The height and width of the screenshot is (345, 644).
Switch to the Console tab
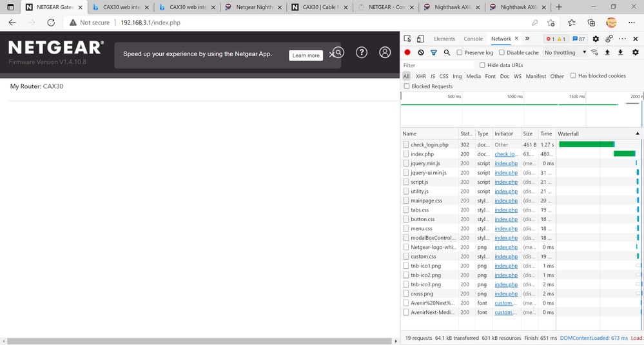pos(473,39)
